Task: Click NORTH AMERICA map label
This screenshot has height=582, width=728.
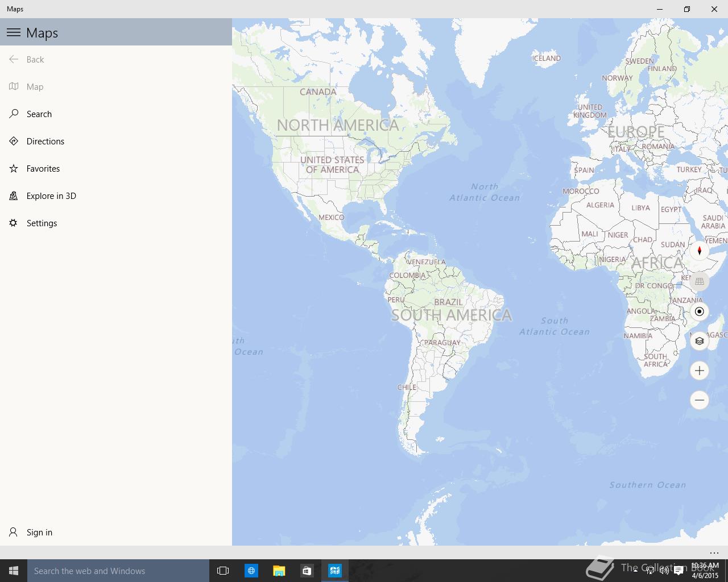Action: (338, 125)
